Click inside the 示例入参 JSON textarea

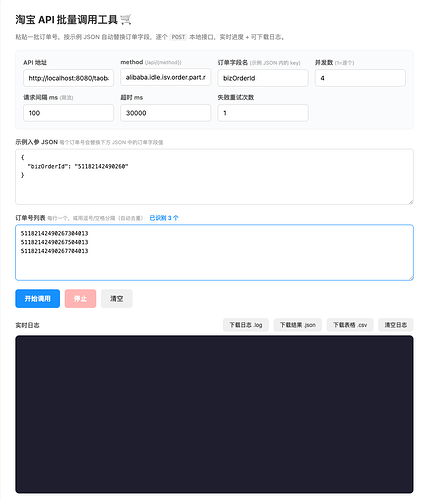(x=214, y=177)
